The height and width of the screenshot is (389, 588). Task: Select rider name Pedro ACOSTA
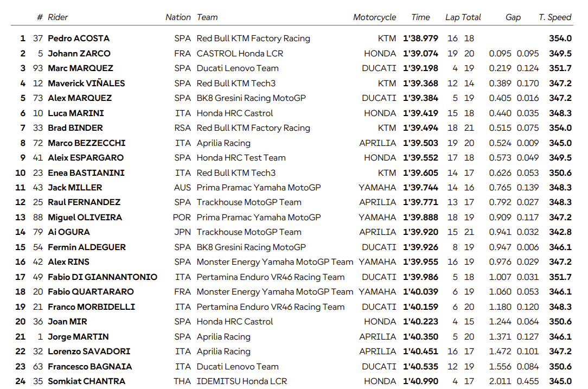click(79, 39)
